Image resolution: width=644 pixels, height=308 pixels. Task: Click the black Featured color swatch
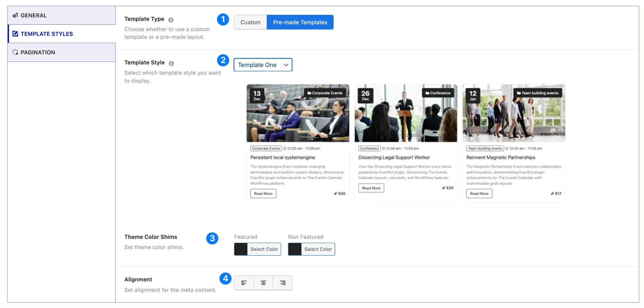pyautogui.click(x=240, y=249)
